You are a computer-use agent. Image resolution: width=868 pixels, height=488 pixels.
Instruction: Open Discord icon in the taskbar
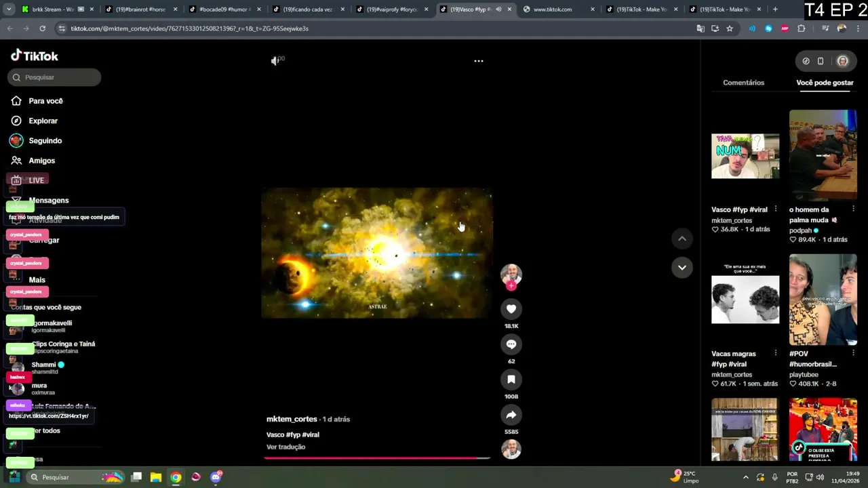216,477
